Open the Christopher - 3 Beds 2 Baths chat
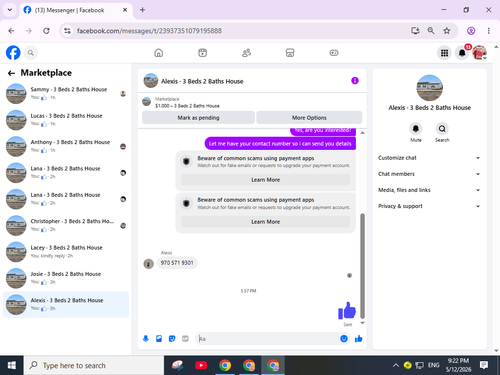Viewport: 500px width, 375px height. pyautogui.click(x=66, y=225)
